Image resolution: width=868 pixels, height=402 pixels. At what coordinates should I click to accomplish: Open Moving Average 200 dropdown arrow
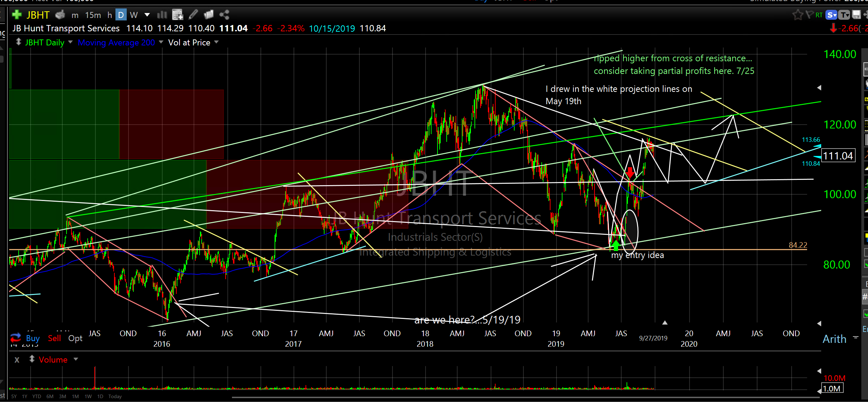point(161,42)
